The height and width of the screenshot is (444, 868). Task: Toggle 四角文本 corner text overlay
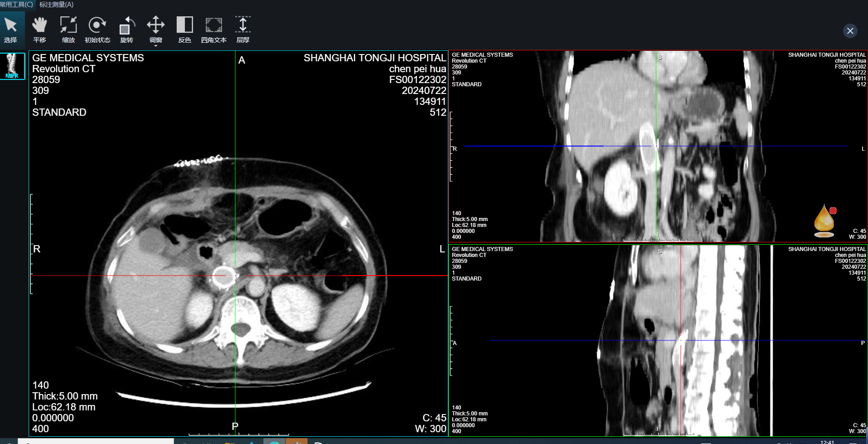(x=214, y=30)
